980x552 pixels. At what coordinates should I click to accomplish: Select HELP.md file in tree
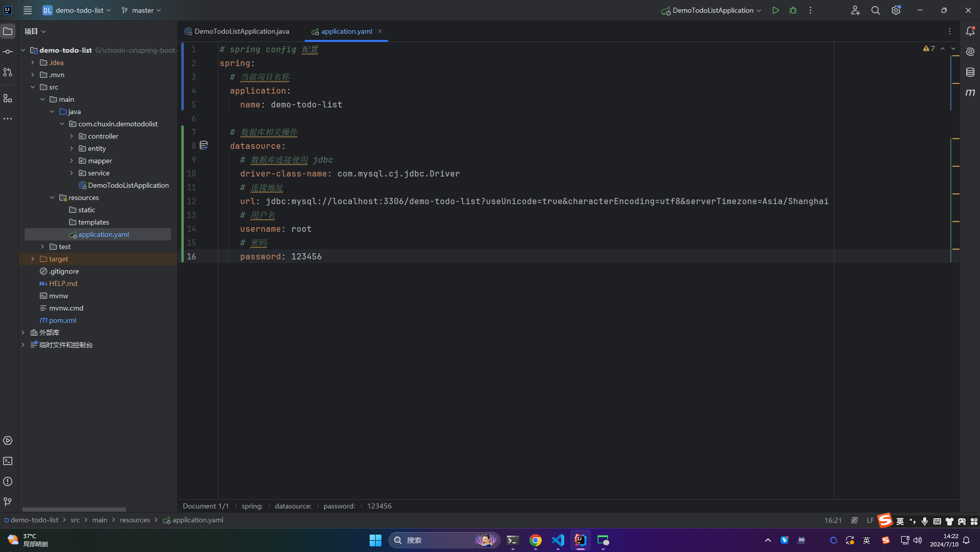tap(63, 283)
